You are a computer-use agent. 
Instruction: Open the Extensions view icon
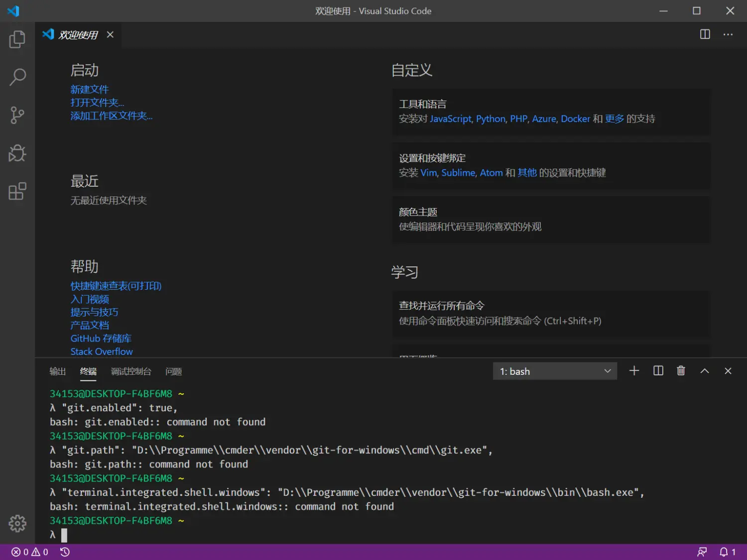pyautogui.click(x=17, y=191)
